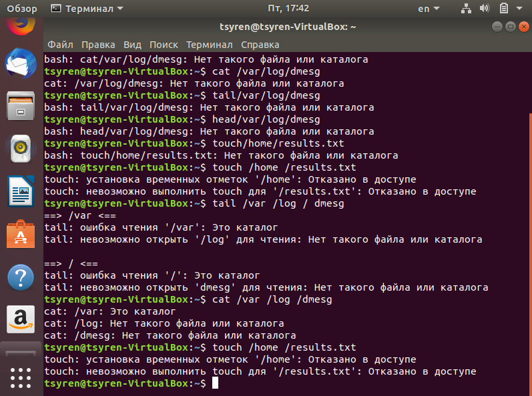532x396 pixels.
Task: Click the command 'touch/home/results.txt'
Action: coord(278,143)
